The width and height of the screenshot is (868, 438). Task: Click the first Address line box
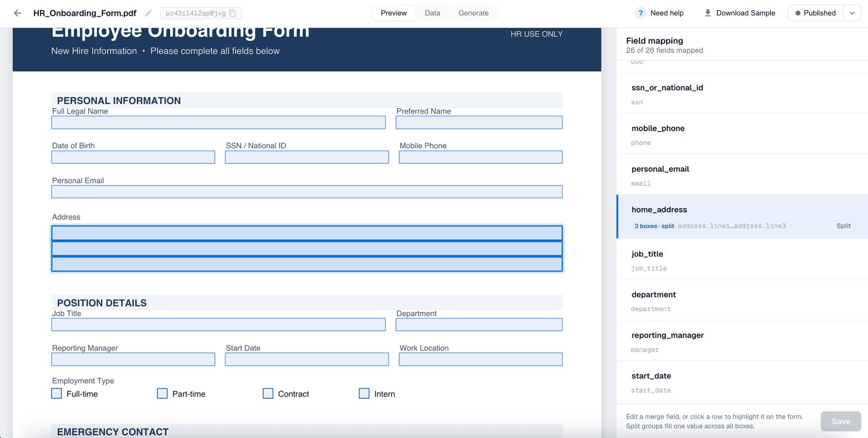(x=307, y=233)
